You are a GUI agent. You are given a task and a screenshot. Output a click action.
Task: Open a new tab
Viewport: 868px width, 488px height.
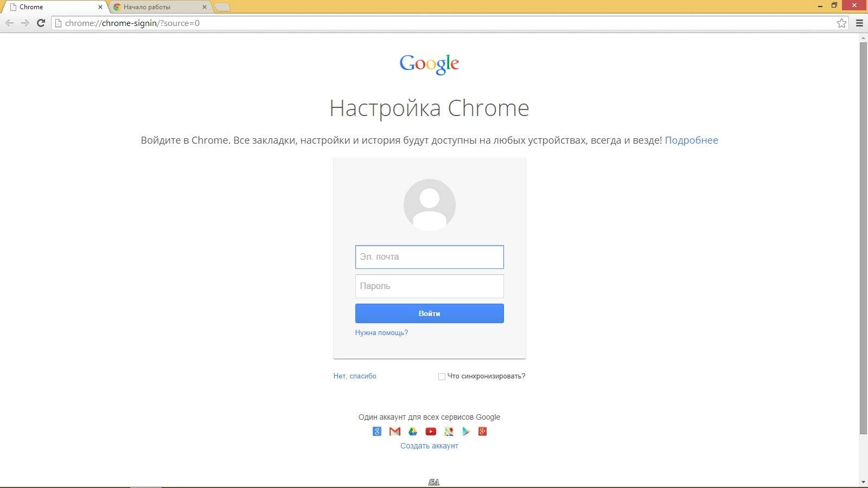pos(222,7)
